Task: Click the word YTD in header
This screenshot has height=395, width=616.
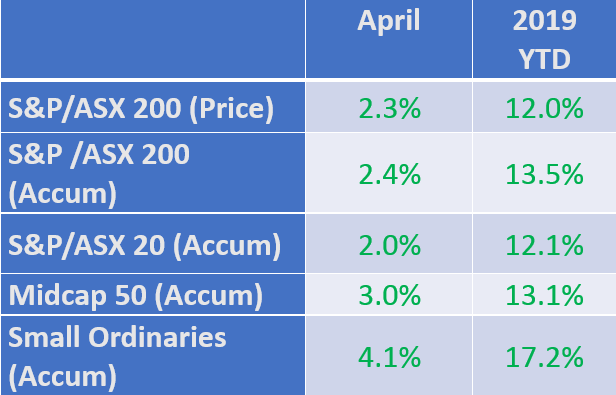Action: pyautogui.click(x=544, y=59)
